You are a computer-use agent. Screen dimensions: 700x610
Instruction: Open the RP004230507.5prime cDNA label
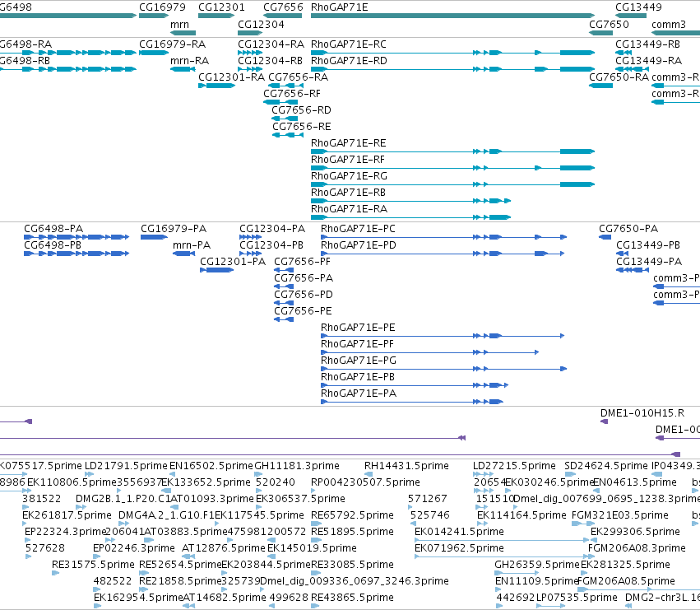[365, 482]
